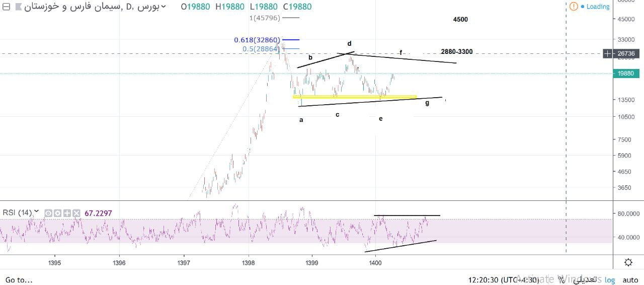Select the 0.618(32860) Fibonacci level label

click(257, 40)
